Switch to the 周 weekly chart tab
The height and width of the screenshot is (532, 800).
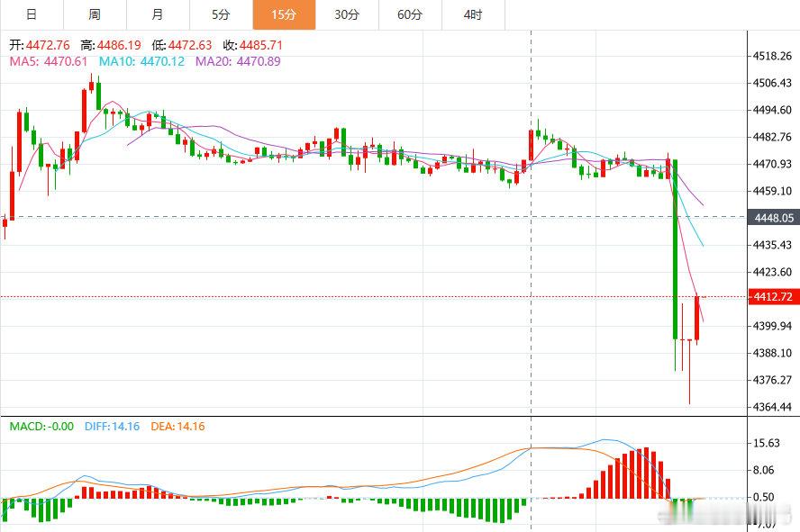coord(95,14)
